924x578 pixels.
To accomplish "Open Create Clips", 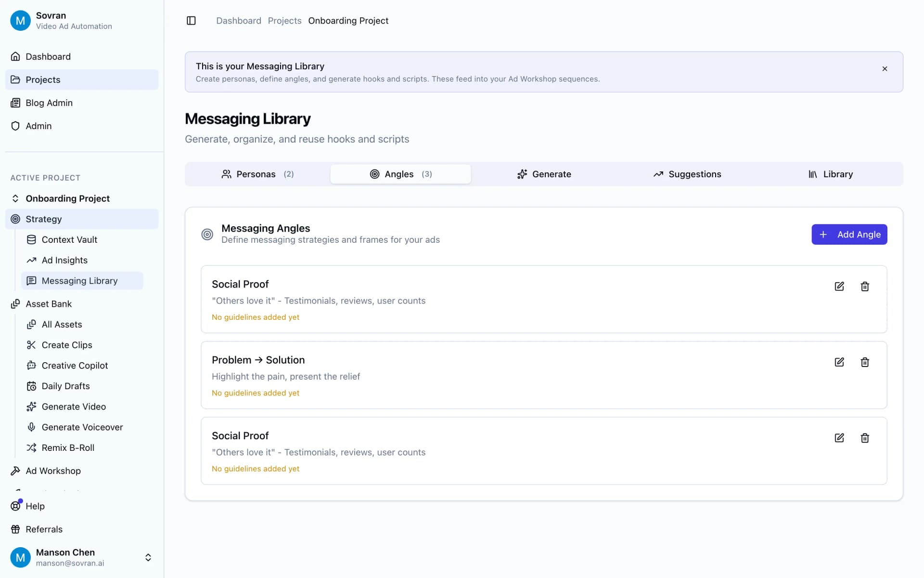I will click(82, 345).
